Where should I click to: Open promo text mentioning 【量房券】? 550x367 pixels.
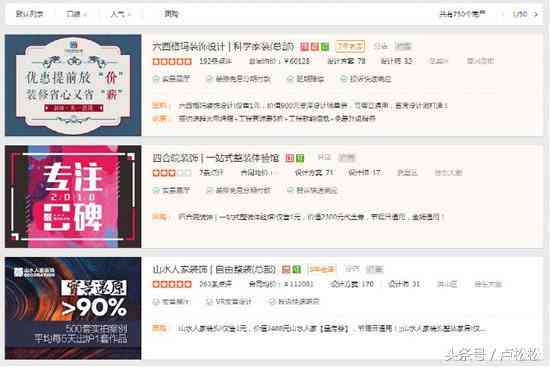pos(333,329)
